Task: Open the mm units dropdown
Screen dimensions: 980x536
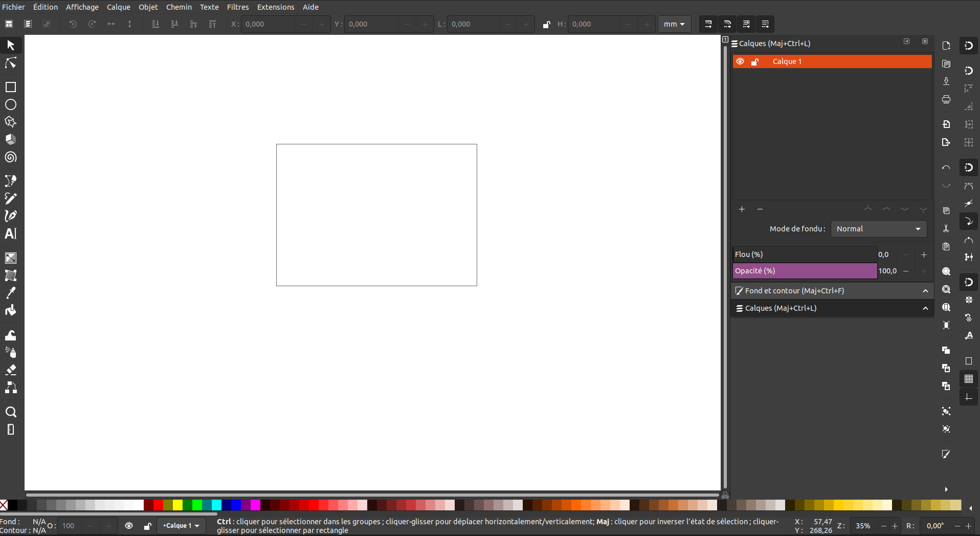Action: 674,24
